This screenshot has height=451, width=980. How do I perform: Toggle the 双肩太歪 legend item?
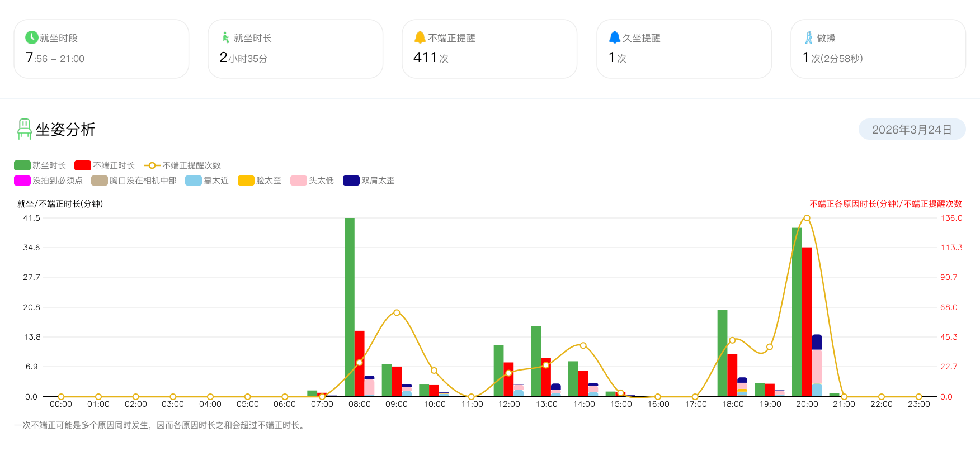click(351, 181)
